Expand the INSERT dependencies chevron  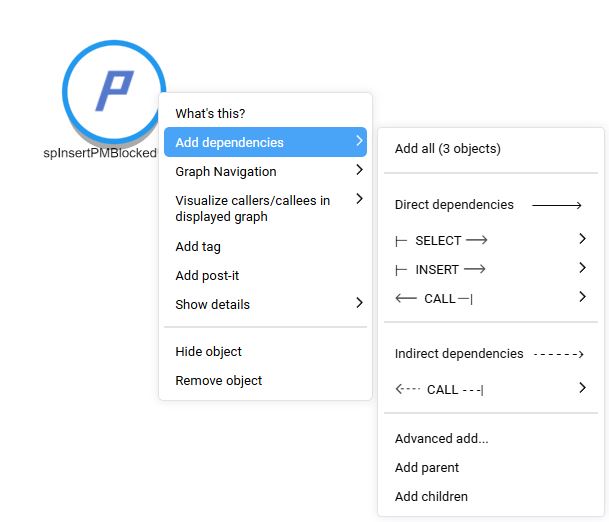582,268
